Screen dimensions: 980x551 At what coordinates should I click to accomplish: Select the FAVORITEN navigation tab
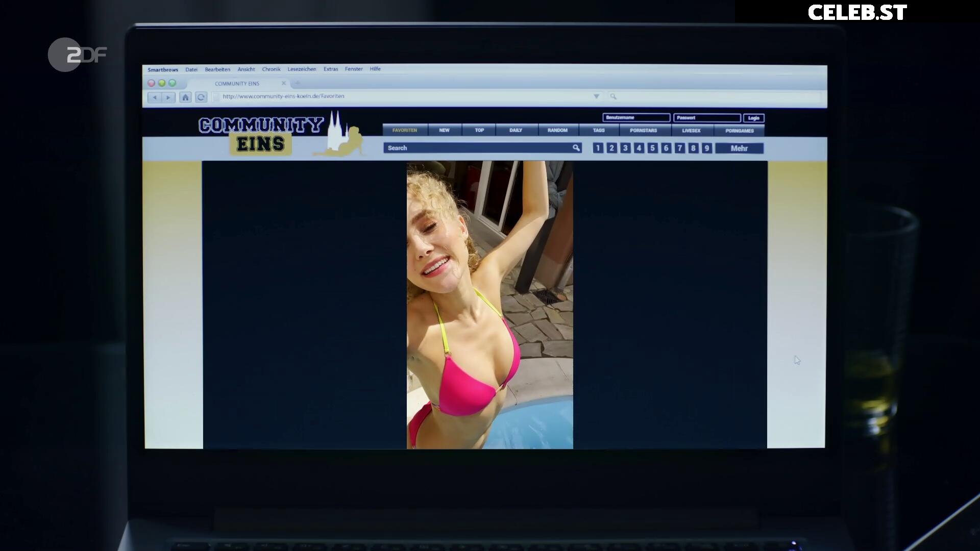click(x=405, y=131)
